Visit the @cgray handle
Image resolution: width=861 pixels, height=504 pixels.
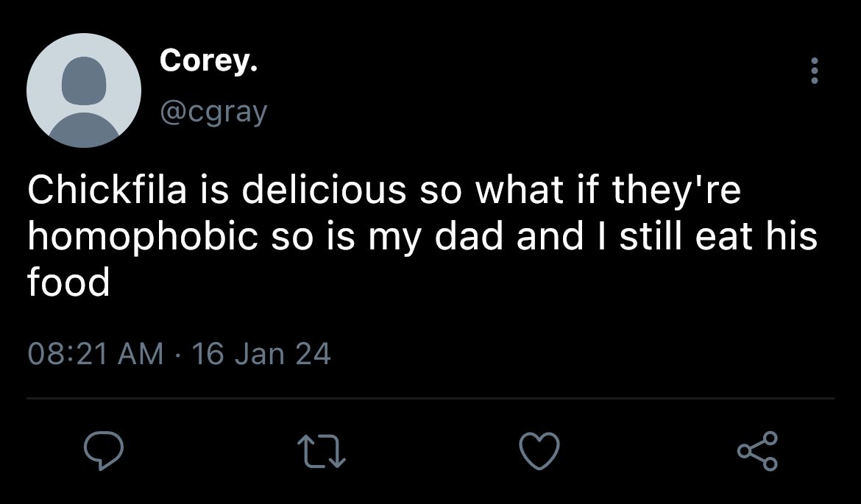[x=213, y=112]
